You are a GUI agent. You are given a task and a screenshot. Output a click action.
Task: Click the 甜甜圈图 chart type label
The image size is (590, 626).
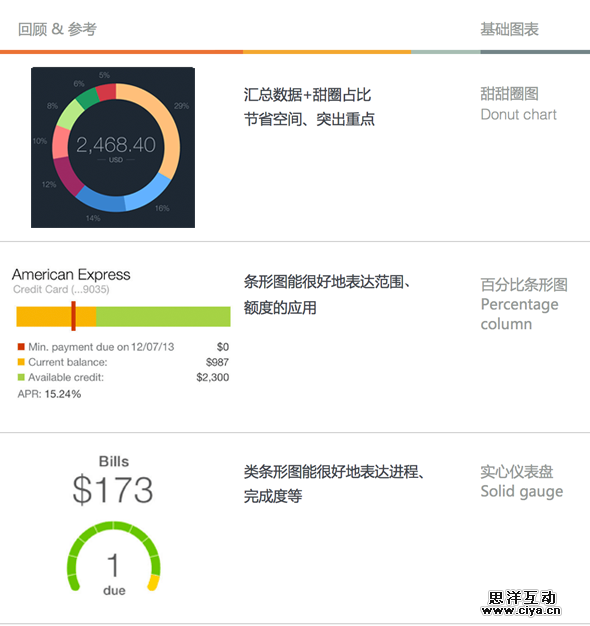click(509, 94)
